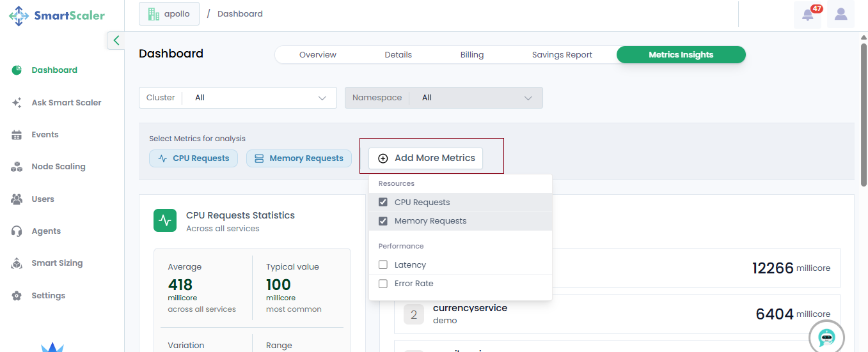Click the Settings gear icon
This screenshot has width=868, height=352.
click(x=17, y=296)
